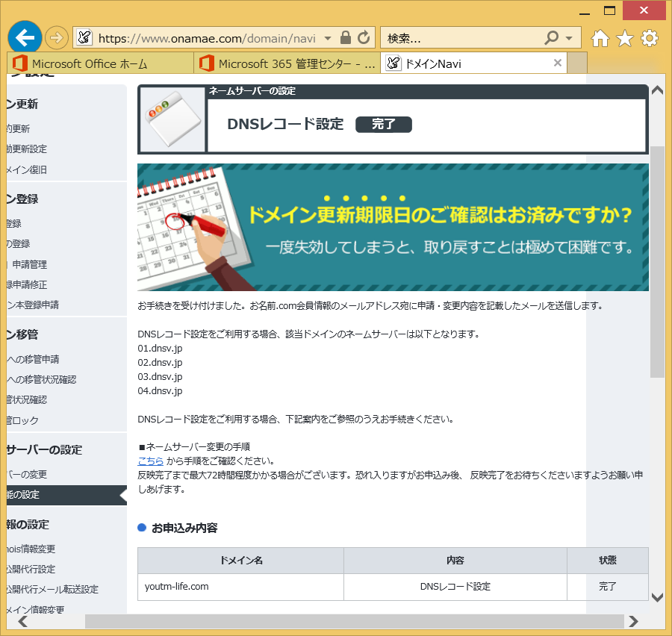Click the onamae.com URL address field

click(x=207, y=38)
